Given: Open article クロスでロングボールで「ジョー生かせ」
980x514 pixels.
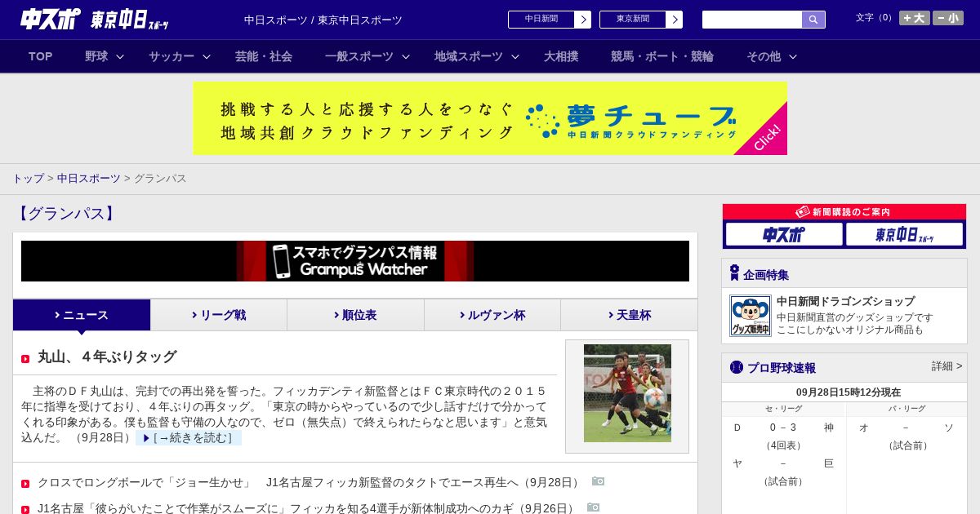Looking at the screenshot, I should [x=310, y=482].
